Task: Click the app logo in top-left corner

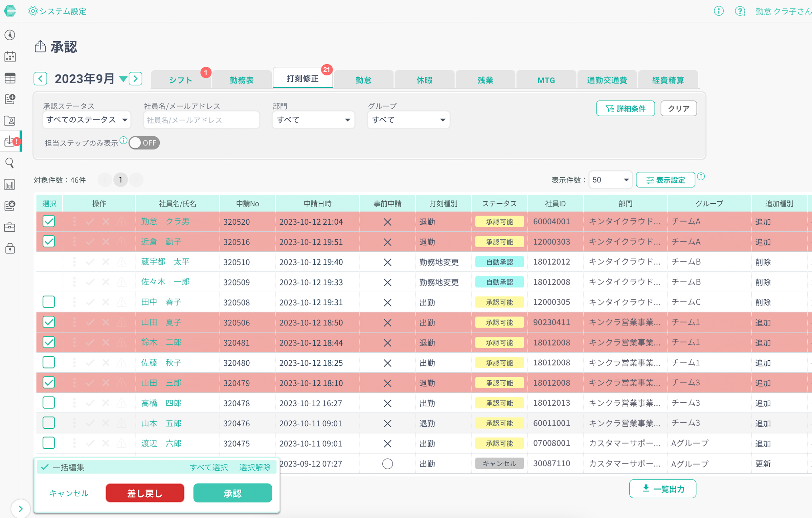Action: pyautogui.click(x=10, y=11)
